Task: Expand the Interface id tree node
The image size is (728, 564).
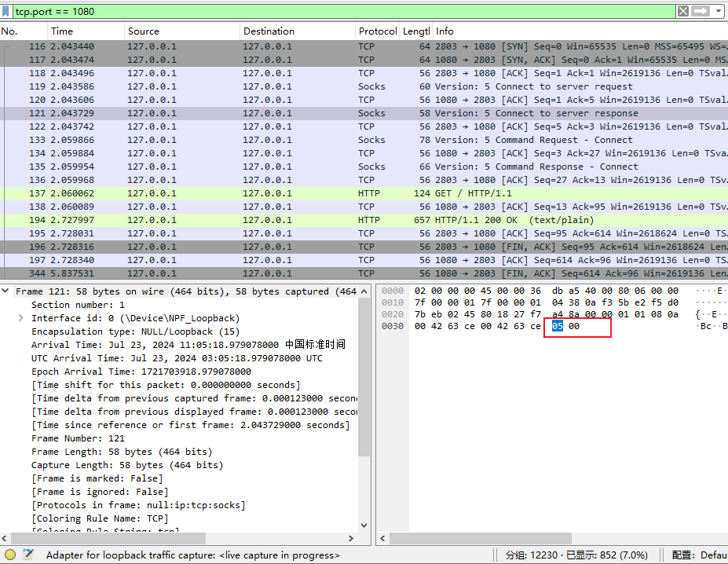Action: 20,318
